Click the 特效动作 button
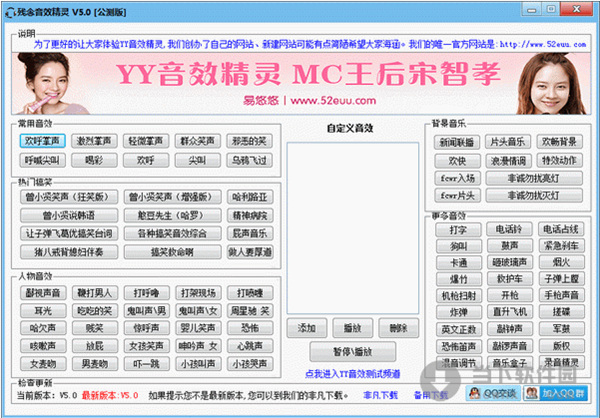 tap(559, 160)
